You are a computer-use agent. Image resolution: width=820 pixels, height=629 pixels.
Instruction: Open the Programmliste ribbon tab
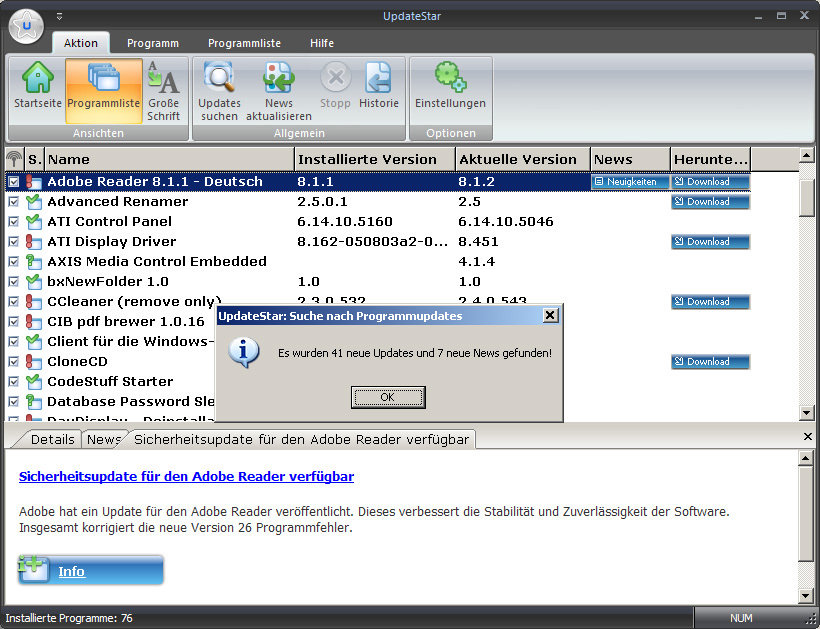pos(244,43)
